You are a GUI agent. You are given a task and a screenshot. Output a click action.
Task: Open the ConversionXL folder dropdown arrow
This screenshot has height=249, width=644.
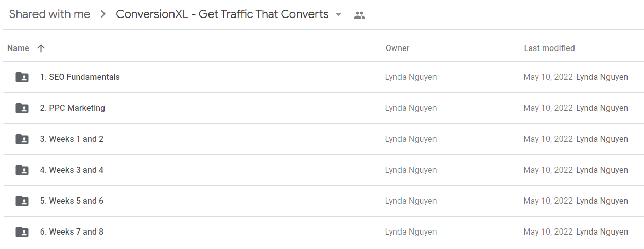[338, 14]
